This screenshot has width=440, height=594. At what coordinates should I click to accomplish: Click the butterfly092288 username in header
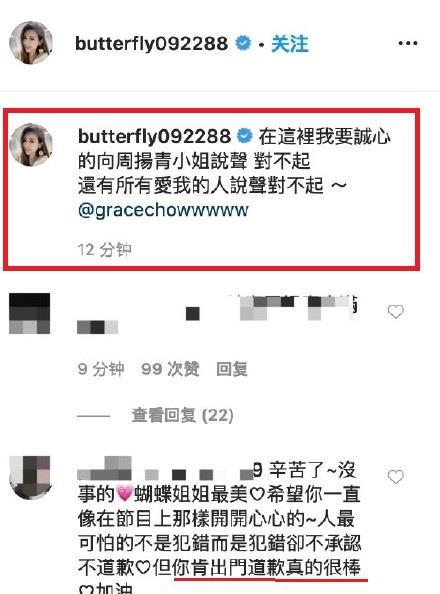152,43
